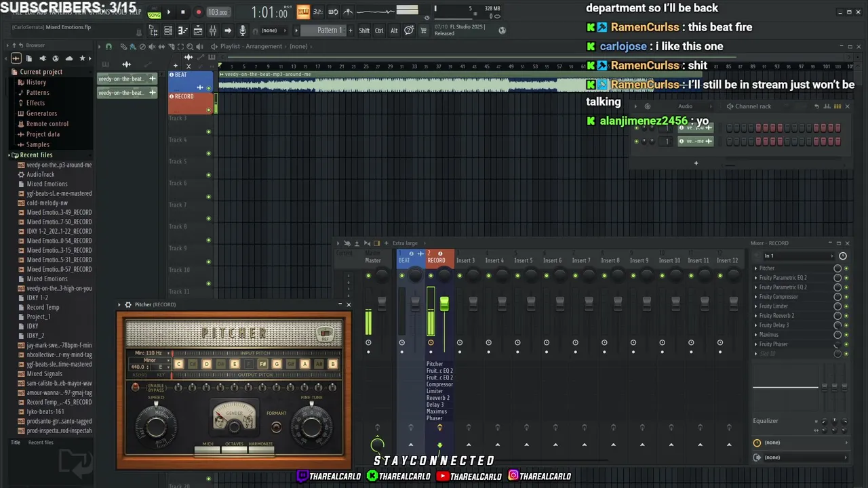This screenshot has height=488, width=868.
Task: Click the Shift modifier button
Action: tap(364, 30)
